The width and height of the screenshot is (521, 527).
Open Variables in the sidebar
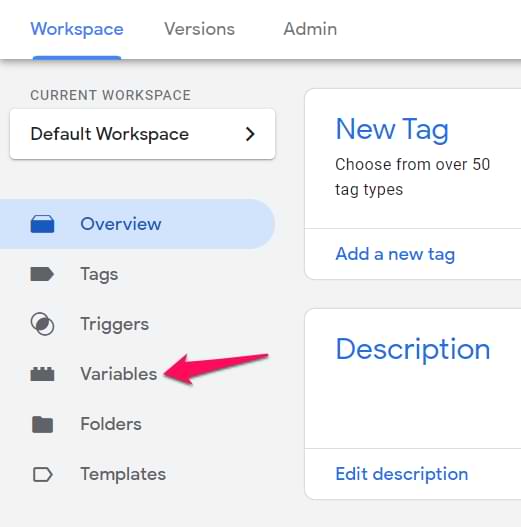click(x=119, y=374)
